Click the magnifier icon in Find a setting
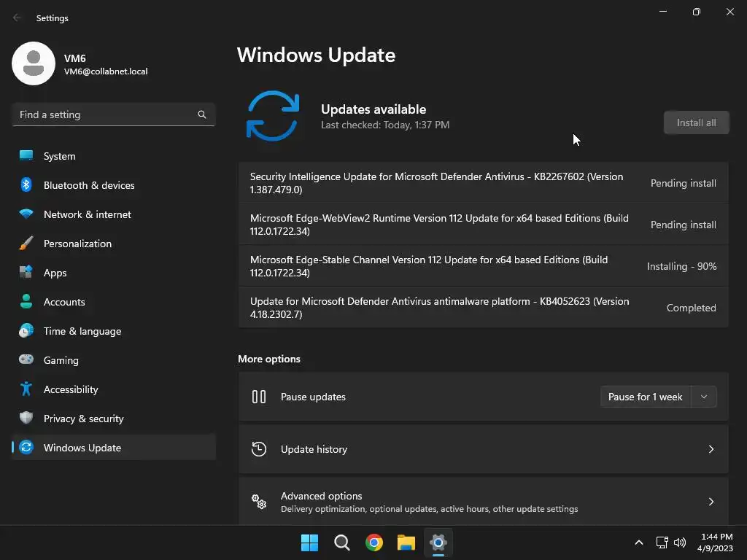The image size is (747, 560). coord(202,114)
